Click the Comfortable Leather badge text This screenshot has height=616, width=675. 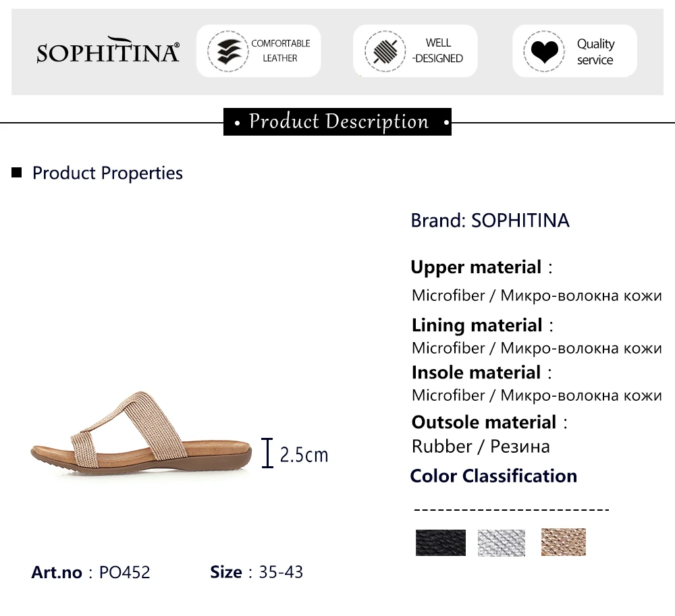pos(280,51)
